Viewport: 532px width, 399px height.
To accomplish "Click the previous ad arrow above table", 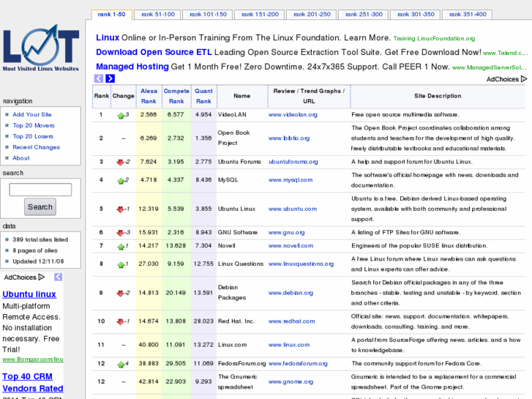I will coord(99,78).
